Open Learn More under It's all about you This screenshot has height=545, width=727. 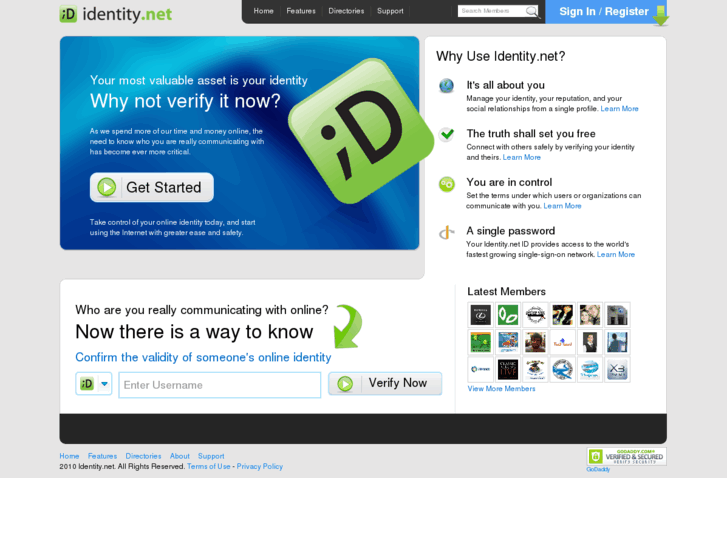pos(619,109)
